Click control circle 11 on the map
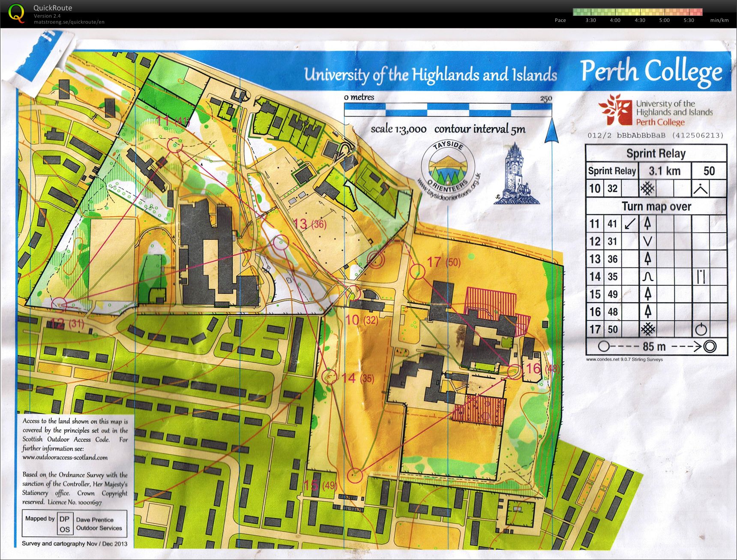The width and height of the screenshot is (737, 560). point(175,145)
